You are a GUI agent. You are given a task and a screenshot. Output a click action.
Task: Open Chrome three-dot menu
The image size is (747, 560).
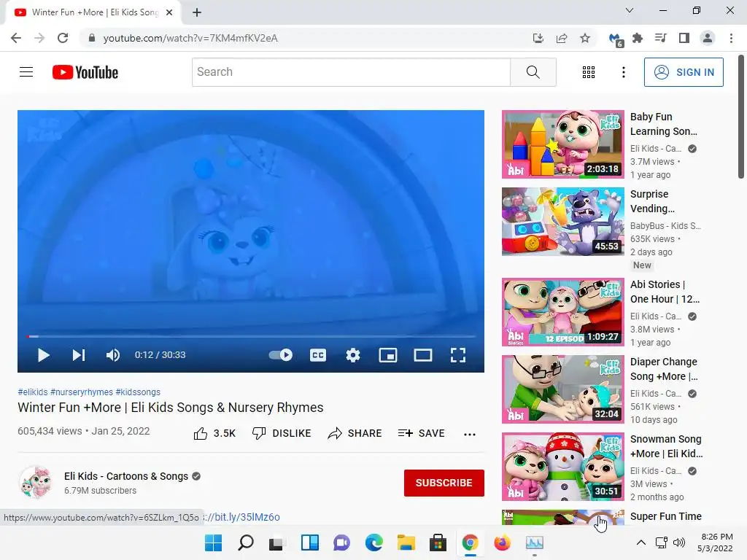tap(731, 38)
